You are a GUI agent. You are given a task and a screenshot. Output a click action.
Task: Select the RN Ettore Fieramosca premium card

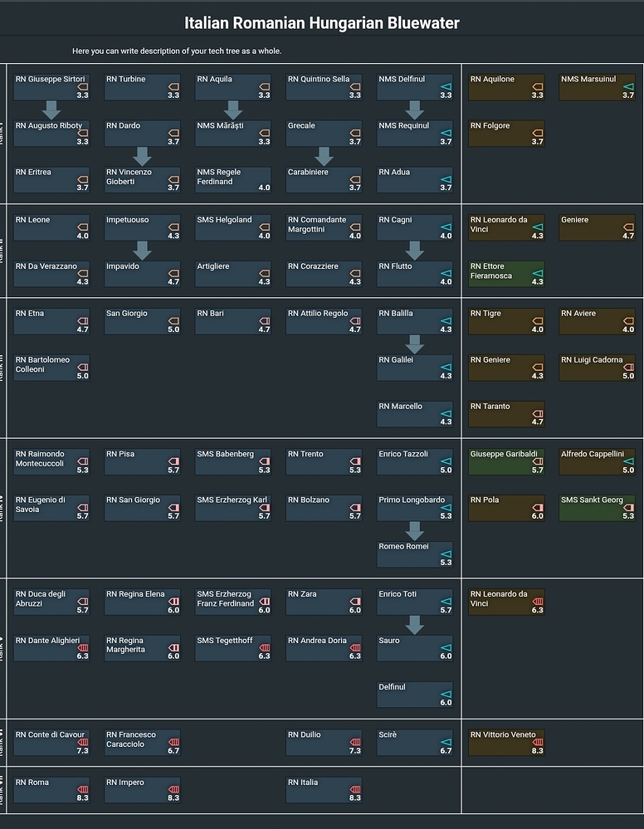coord(506,275)
